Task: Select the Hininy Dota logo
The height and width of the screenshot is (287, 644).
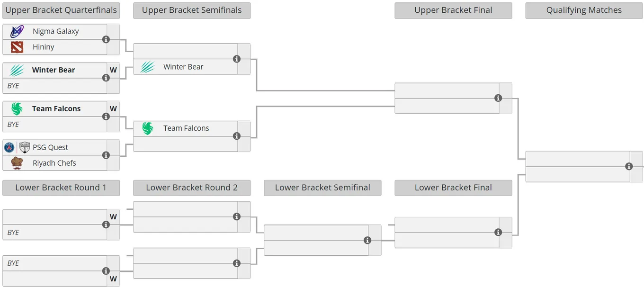Action: [x=17, y=47]
